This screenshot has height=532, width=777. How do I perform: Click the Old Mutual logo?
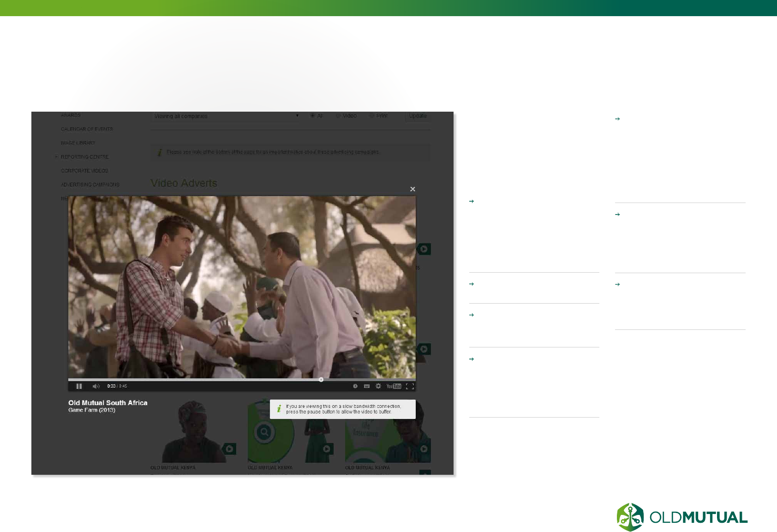682,517
